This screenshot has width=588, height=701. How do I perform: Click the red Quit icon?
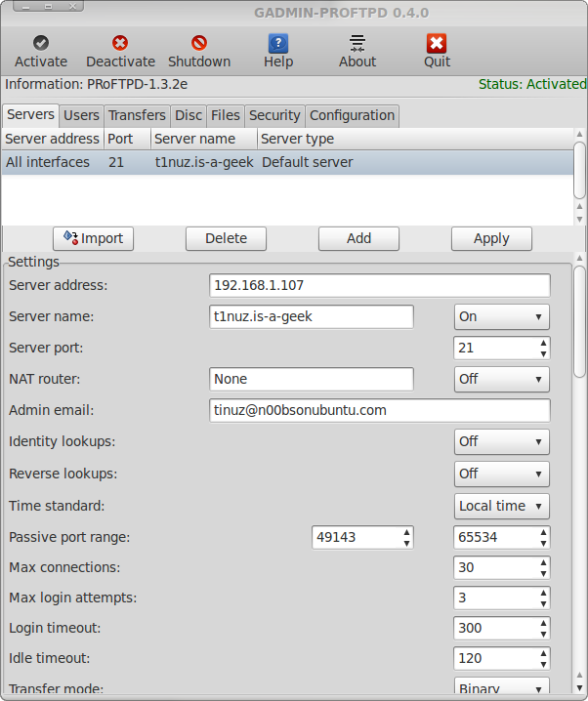click(437, 43)
